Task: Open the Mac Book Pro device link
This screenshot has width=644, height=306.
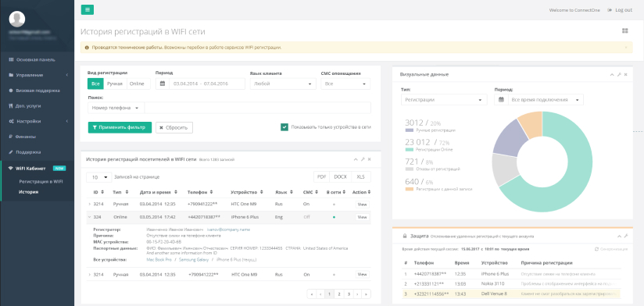Action: [159, 260]
